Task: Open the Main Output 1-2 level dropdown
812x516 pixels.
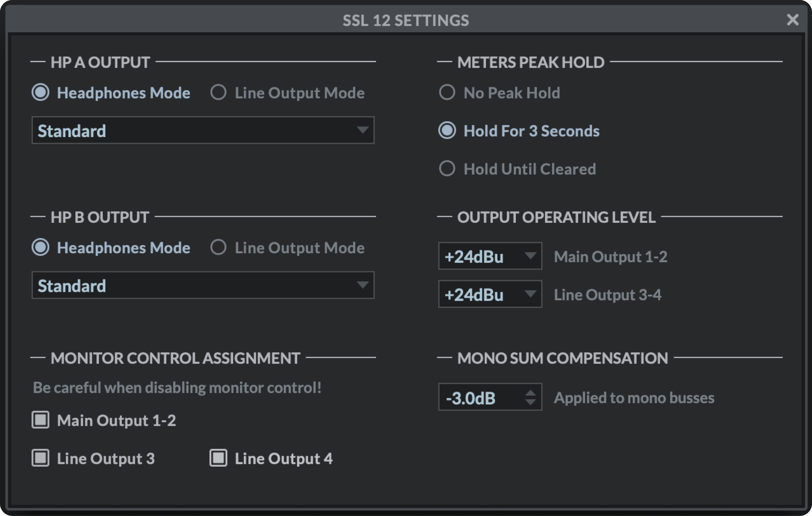Action: pos(490,256)
